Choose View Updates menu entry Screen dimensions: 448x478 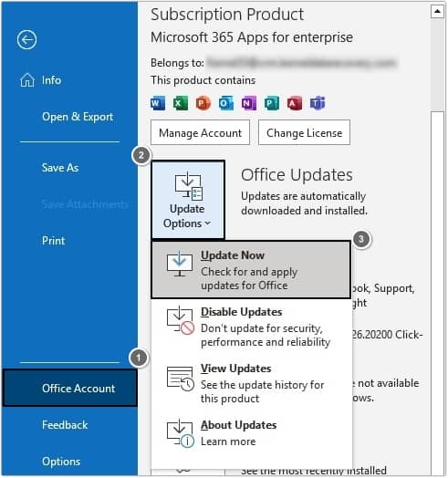[x=251, y=383]
